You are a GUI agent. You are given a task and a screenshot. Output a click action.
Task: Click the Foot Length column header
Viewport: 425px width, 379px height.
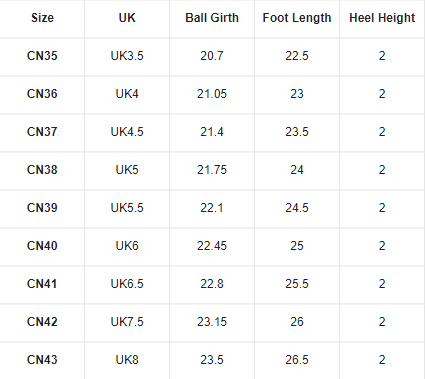point(297,18)
